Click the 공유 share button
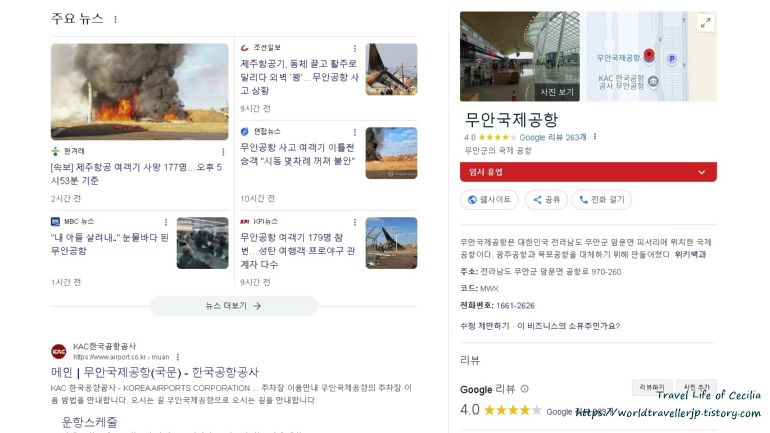Viewport: 770px width, 433px height. point(547,199)
